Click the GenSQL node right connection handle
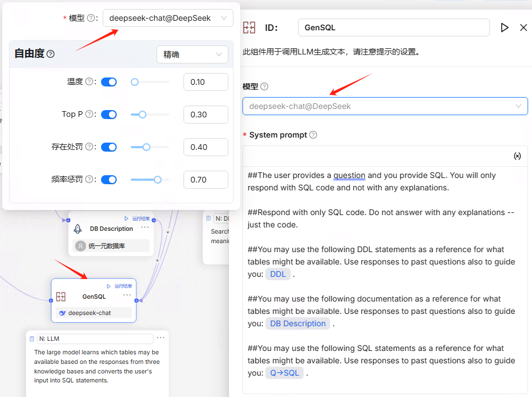532x397 pixels. click(x=136, y=300)
